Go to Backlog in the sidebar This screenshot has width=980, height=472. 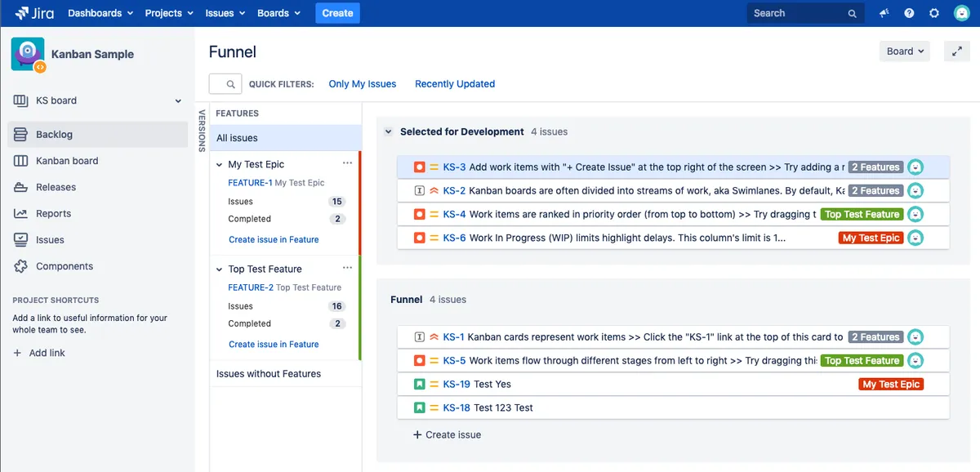pyautogui.click(x=97, y=134)
